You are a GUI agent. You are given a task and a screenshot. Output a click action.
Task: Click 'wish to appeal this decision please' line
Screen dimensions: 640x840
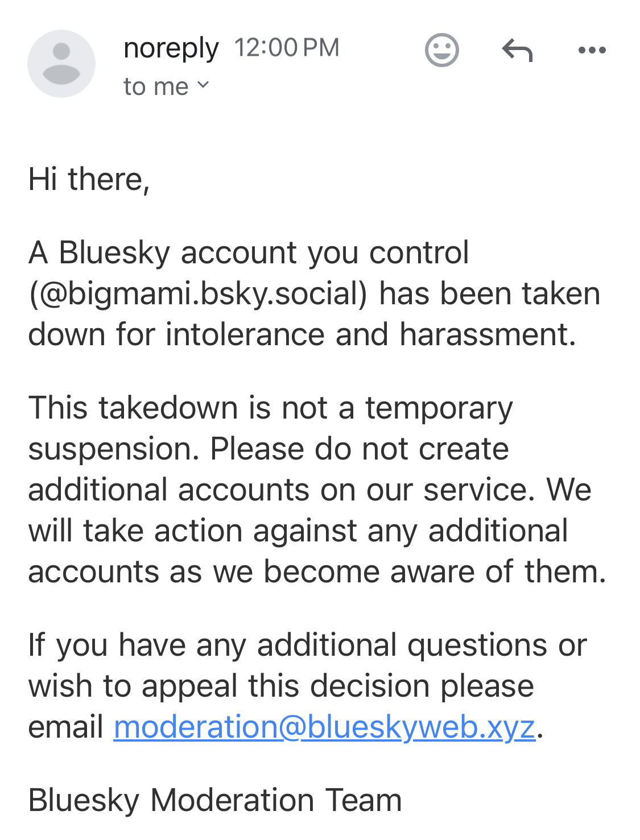[281, 686]
